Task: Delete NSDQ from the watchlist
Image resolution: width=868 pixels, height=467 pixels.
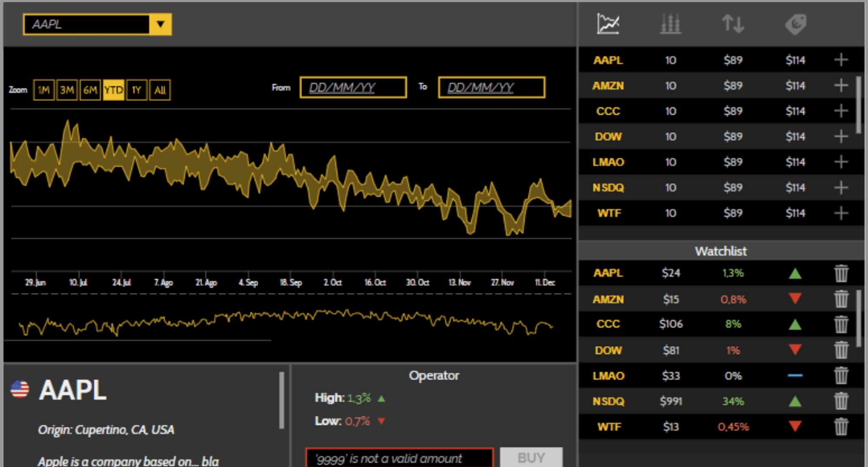Action: pyautogui.click(x=841, y=401)
